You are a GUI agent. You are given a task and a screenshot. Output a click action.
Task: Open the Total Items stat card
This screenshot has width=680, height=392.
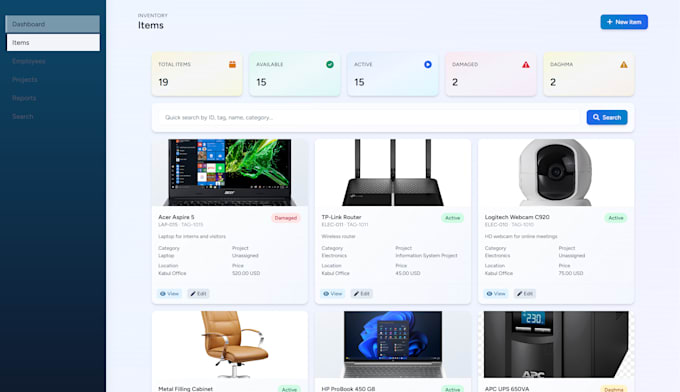[x=197, y=75]
